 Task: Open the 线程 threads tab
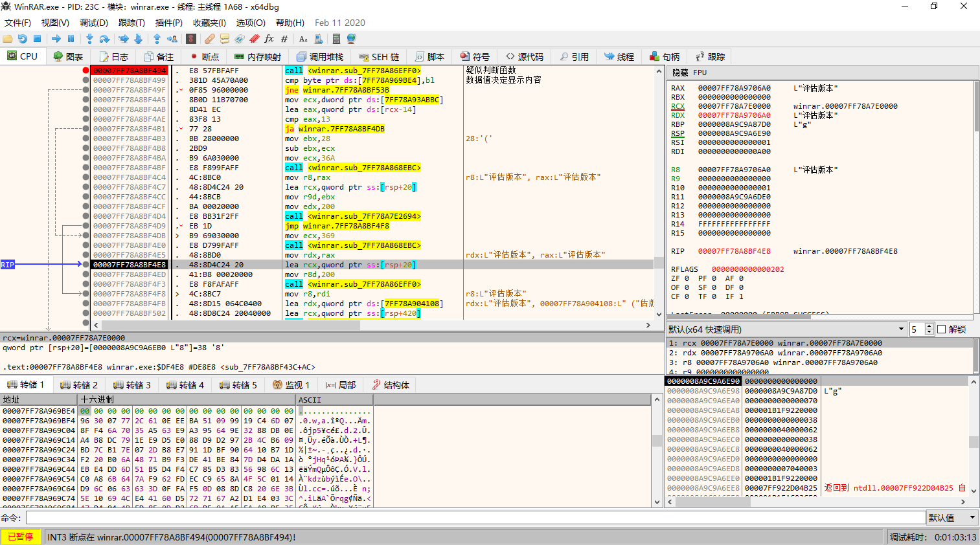(x=619, y=57)
